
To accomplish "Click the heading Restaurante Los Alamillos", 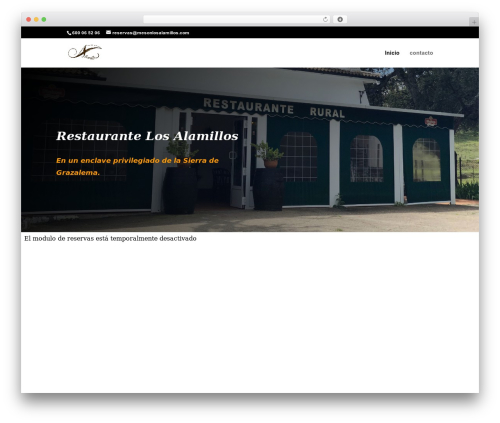I will 147,136.
